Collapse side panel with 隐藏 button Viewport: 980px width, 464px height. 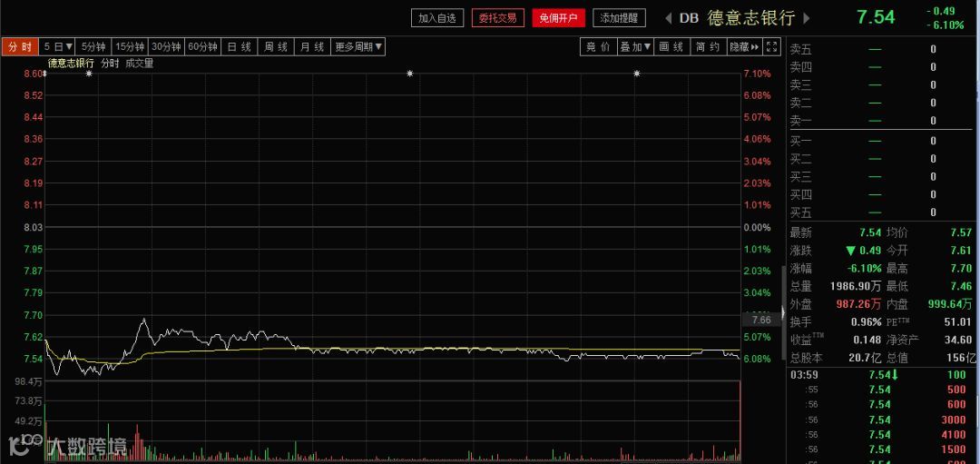point(744,47)
